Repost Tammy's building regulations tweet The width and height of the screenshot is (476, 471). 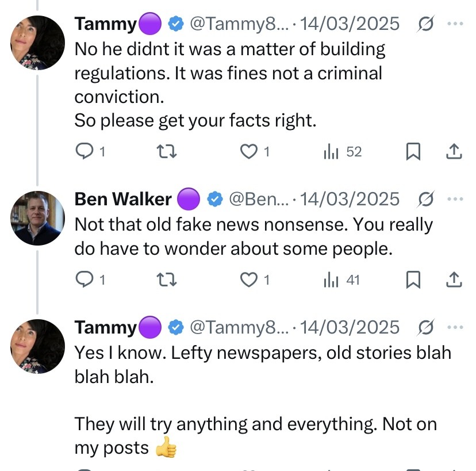click(x=166, y=151)
